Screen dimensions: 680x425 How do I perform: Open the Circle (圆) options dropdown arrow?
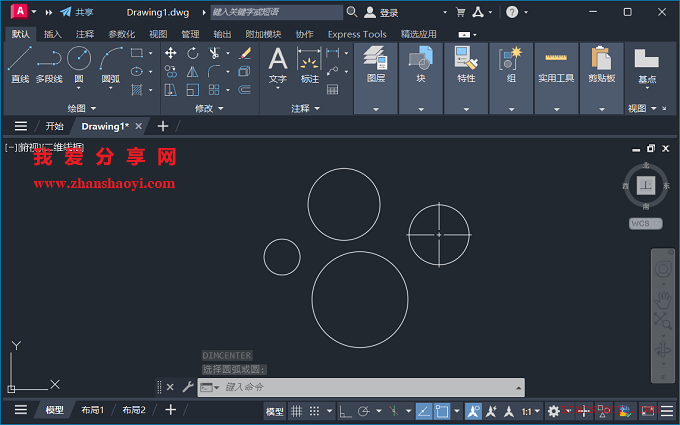pyautogui.click(x=79, y=88)
